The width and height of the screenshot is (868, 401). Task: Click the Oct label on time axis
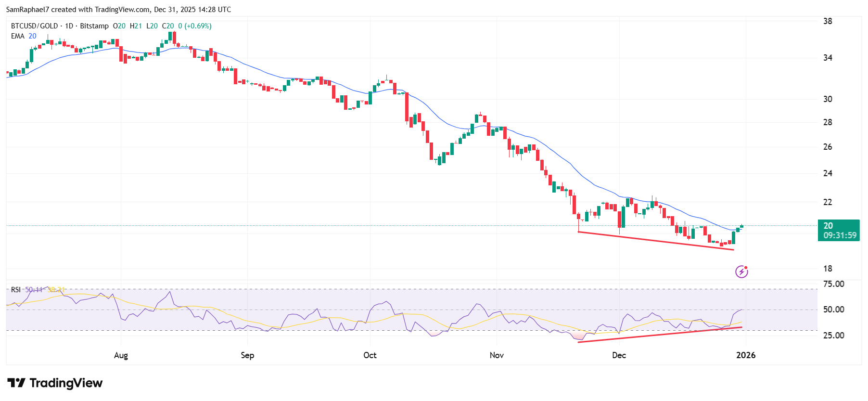[370, 355]
